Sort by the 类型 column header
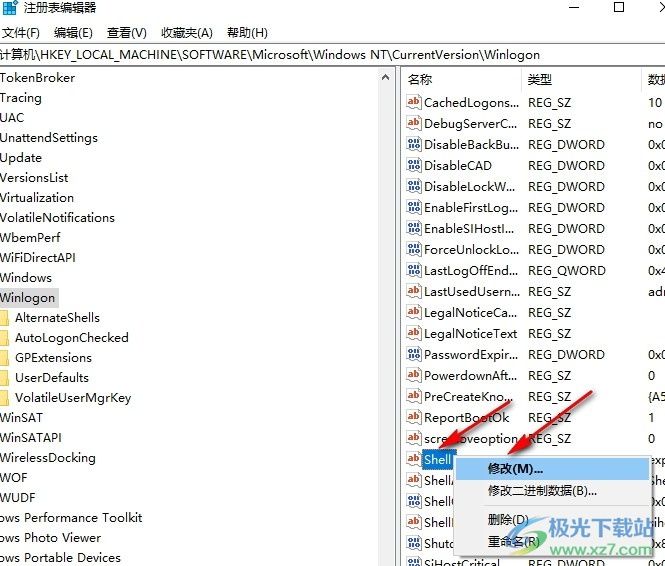The width and height of the screenshot is (665, 566). (x=582, y=79)
